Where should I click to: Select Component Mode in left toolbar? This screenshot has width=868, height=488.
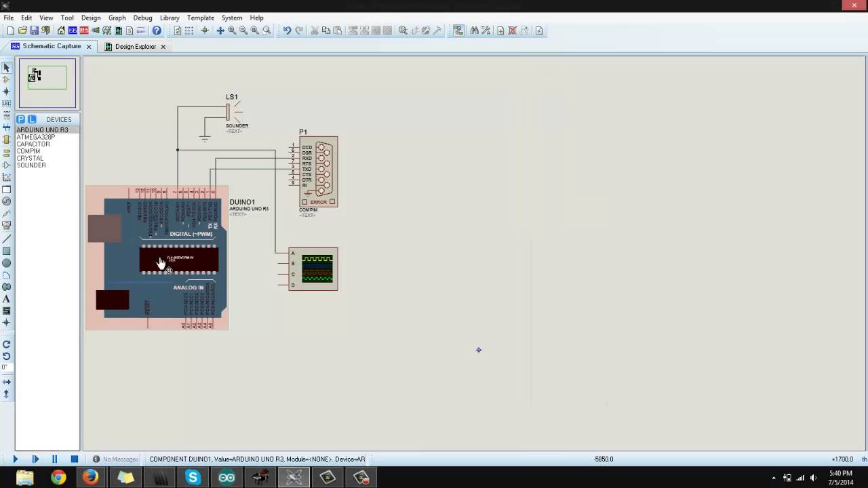[x=7, y=79]
